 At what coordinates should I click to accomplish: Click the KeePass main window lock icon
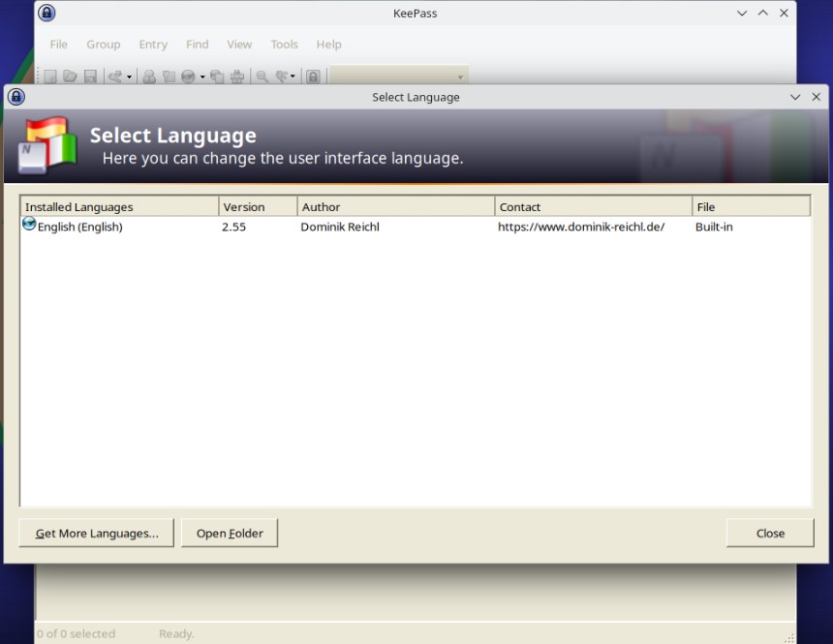(46, 13)
